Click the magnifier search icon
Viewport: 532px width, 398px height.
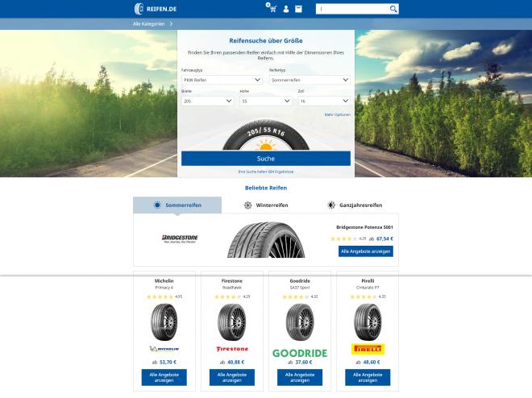(x=393, y=9)
